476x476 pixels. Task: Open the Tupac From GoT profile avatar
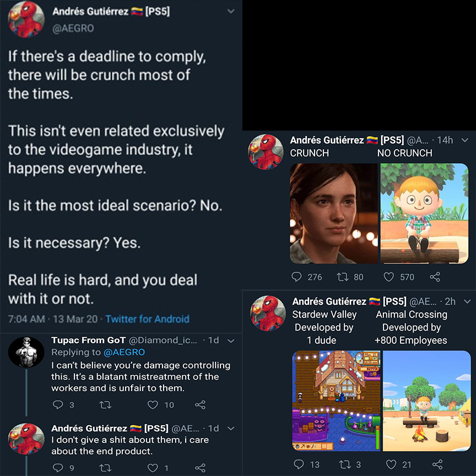(26, 352)
